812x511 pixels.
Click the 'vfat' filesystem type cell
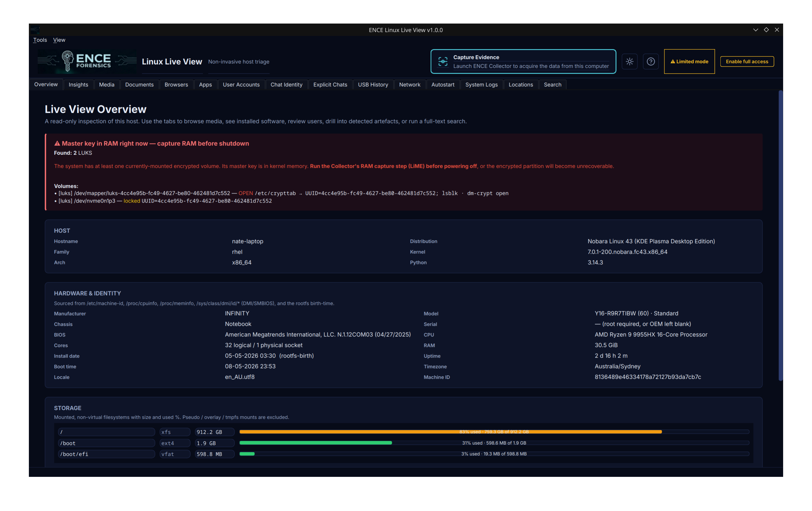pyautogui.click(x=175, y=454)
